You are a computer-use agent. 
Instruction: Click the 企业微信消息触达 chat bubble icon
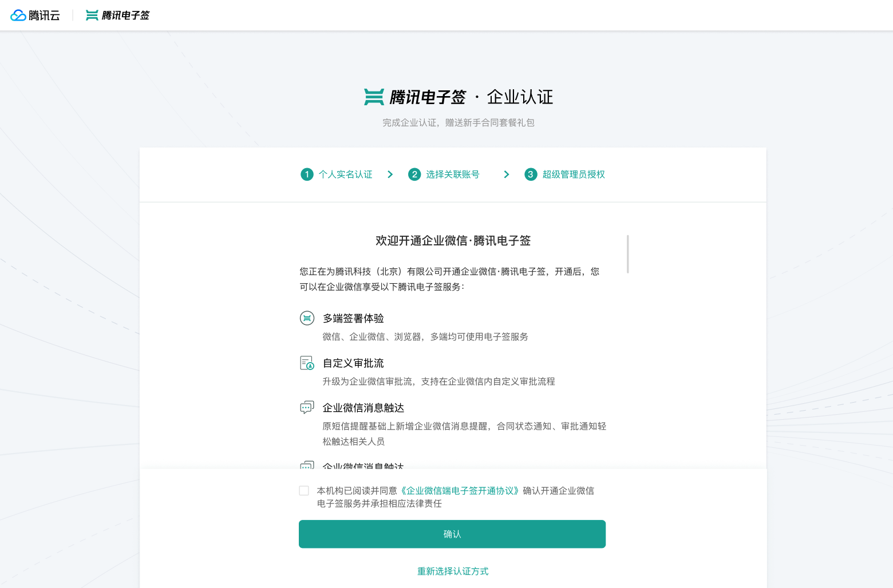307,407
